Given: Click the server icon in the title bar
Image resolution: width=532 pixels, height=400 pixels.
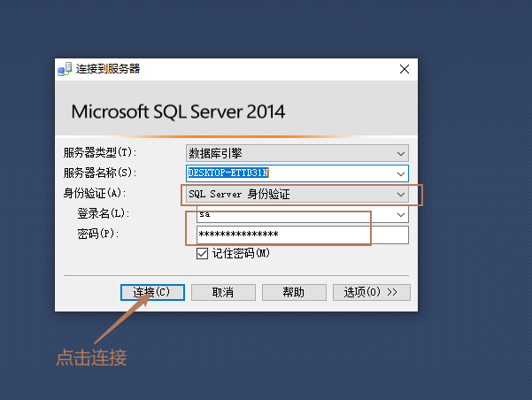Looking at the screenshot, I should (65, 69).
